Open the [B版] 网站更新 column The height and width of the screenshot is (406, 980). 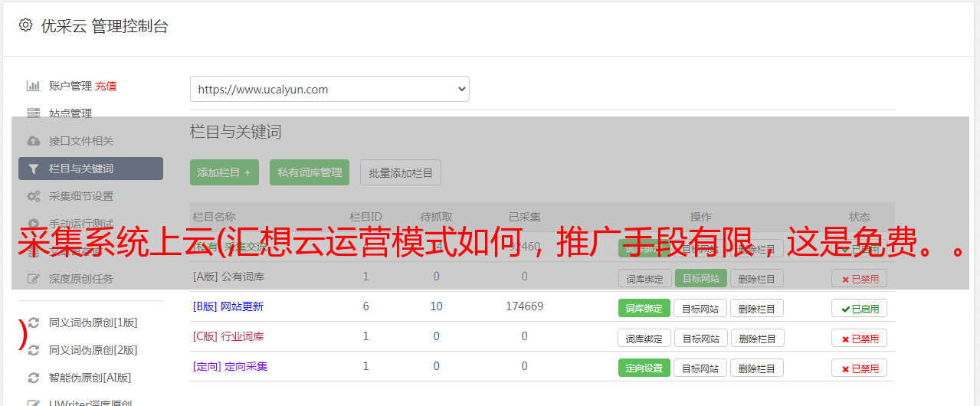click(x=228, y=306)
